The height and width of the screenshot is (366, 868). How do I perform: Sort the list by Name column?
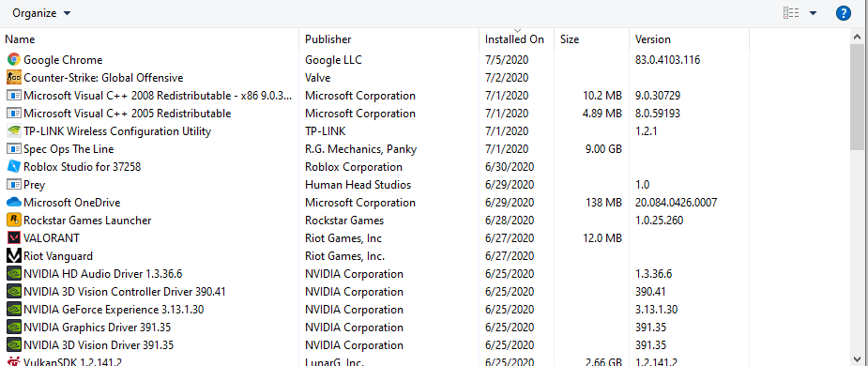tap(20, 39)
